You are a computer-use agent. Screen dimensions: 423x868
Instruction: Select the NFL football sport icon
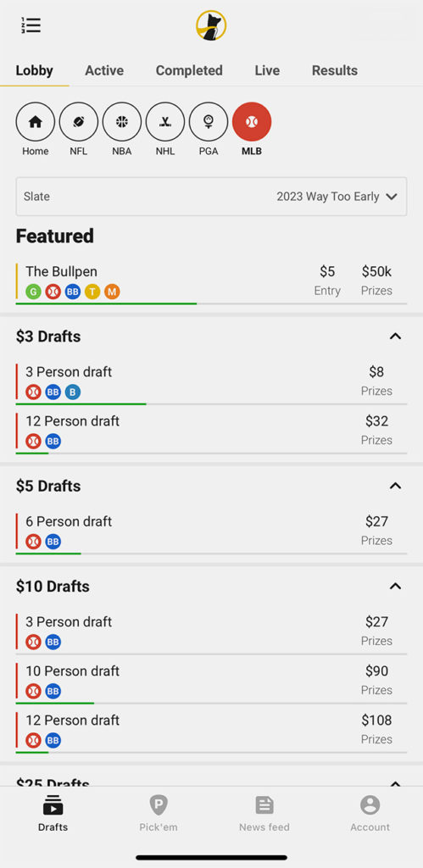79,122
